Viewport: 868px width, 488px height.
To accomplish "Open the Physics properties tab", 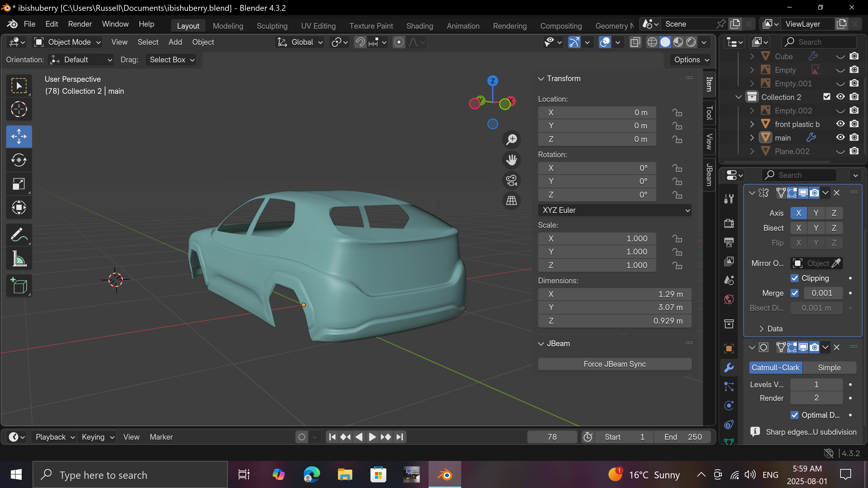I will pos(729,405).
